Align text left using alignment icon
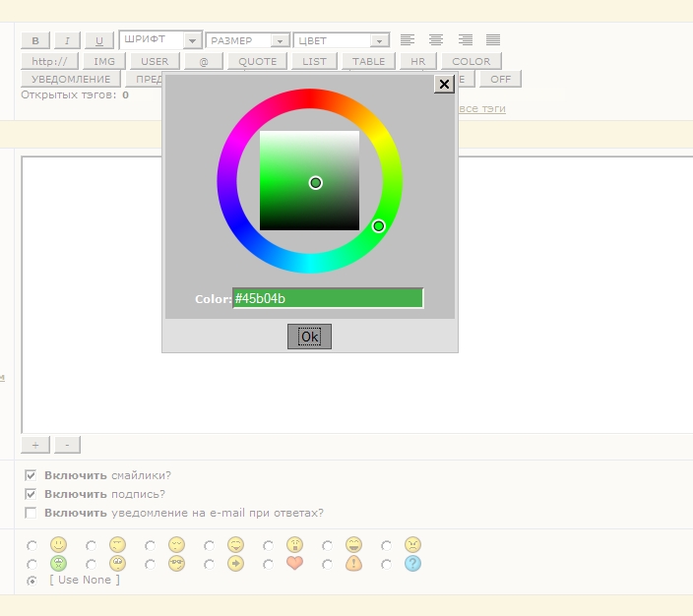 (408, 40)
